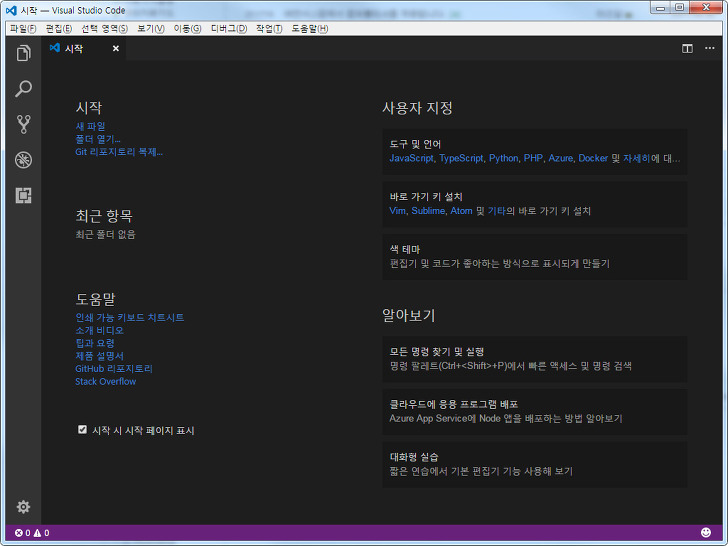Open 클라우드에 응용 프로그램 배포 card
This screenshot has height=546, width=728.
pyautogui.click(x=535, y=412)
